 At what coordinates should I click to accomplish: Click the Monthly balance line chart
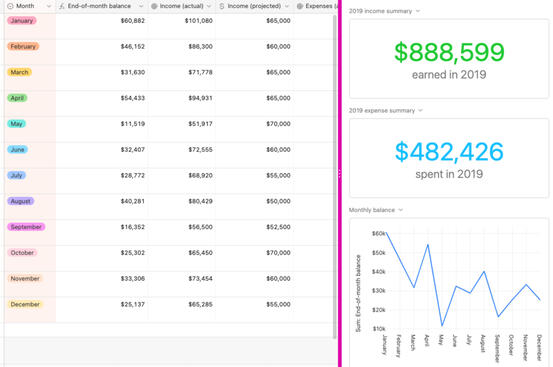pos(449,291)
